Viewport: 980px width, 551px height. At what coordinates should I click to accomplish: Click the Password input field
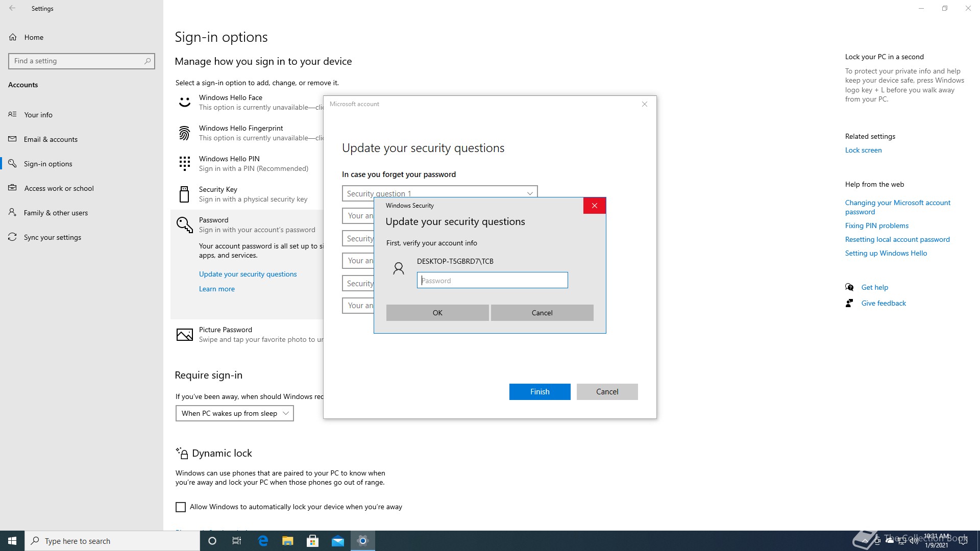click(492, 280)
